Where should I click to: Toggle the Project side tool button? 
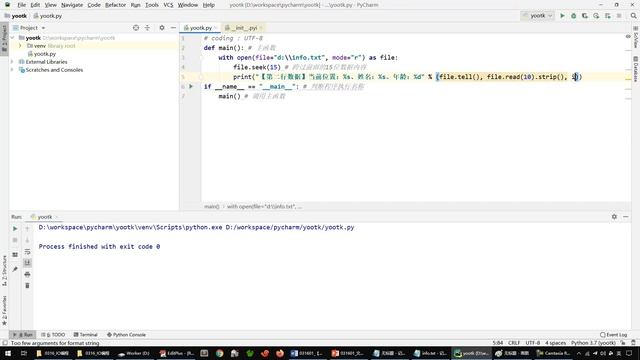click(x=4, y=38)
